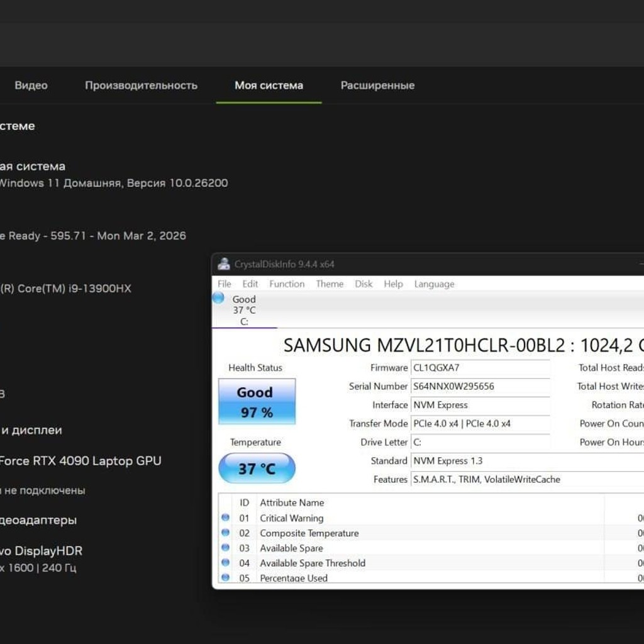Select the Composite Temperature attribute text

[309, 533]
